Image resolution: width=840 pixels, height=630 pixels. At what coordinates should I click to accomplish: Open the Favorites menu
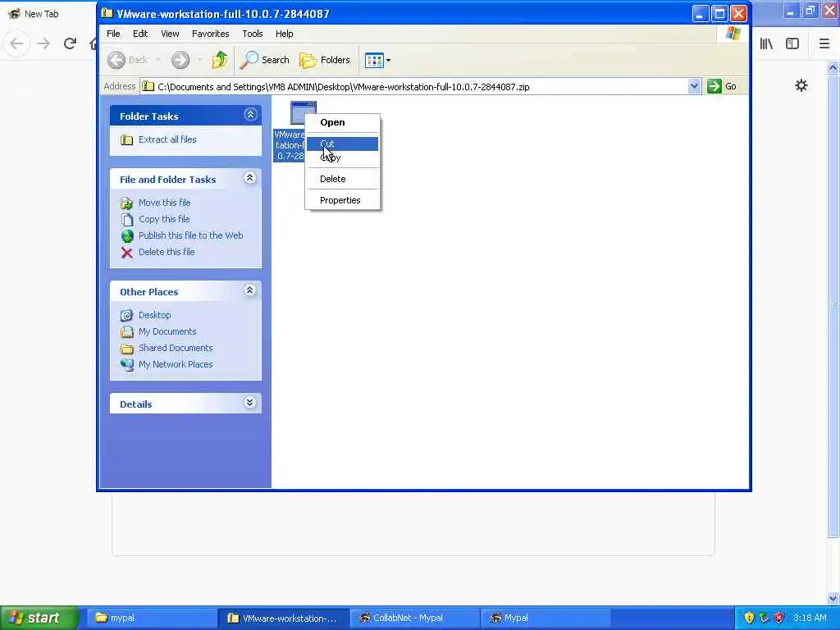(x=210, y=34)
